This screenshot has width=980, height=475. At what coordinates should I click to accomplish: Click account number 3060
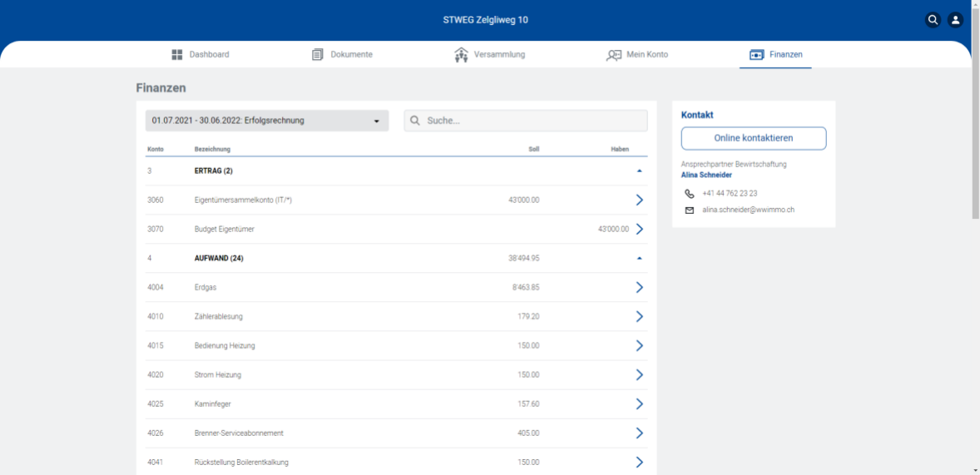(156, 200)
